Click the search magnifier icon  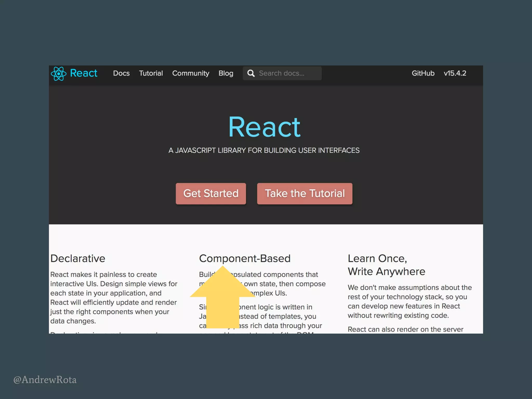coord(251,73)
